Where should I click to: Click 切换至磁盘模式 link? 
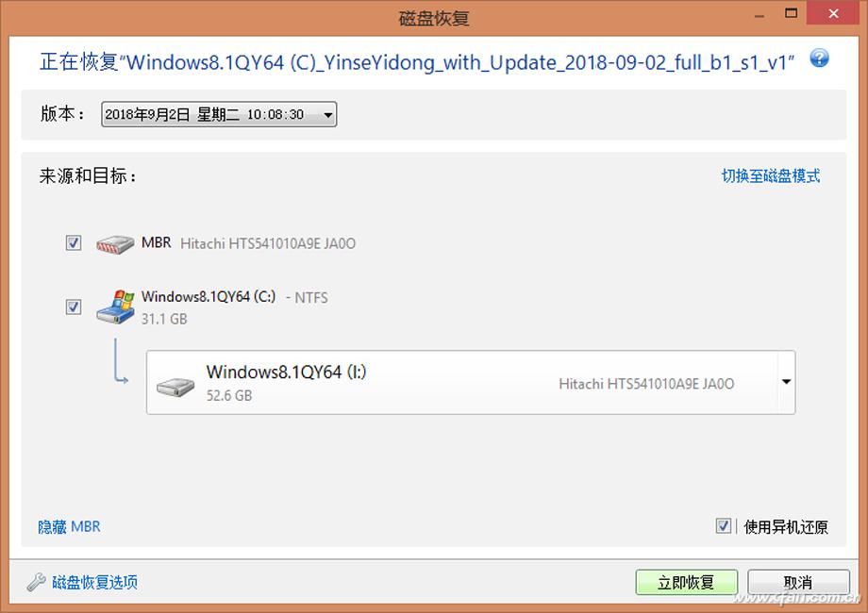[771, 176]
